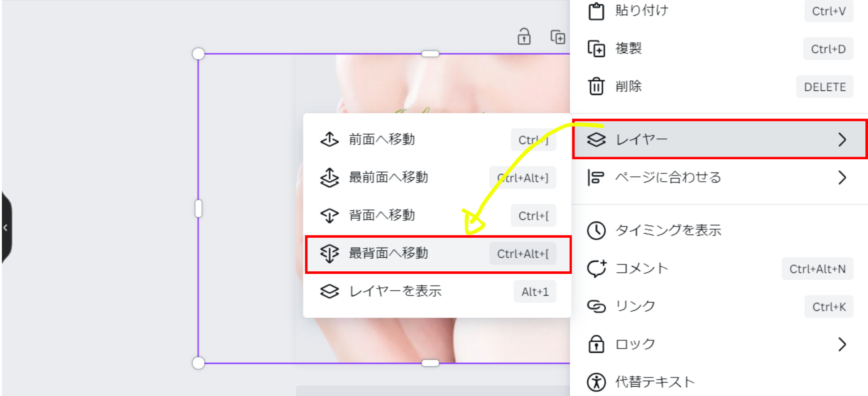Viewport: 868px width, 396px height.
Task: Click the left-middle edge resize handle
Action: pos(198,208)
